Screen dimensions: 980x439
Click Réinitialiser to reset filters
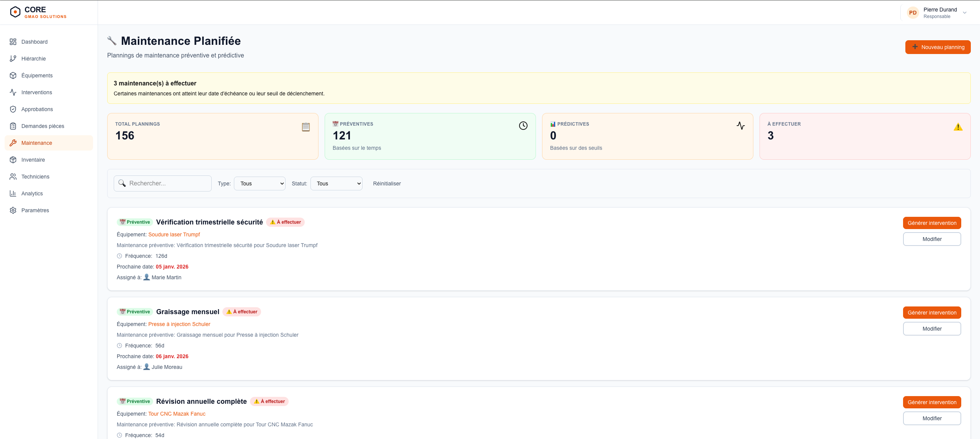[387, 183]
